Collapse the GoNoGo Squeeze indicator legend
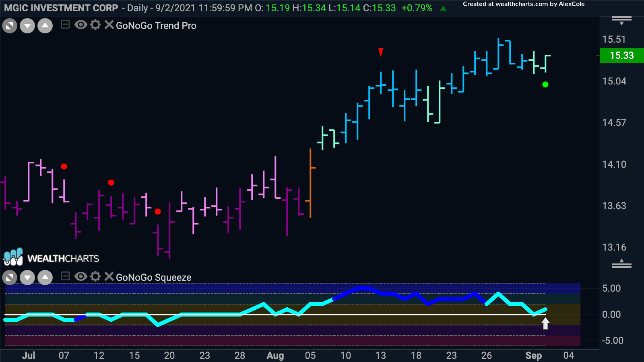 (65, 276)
